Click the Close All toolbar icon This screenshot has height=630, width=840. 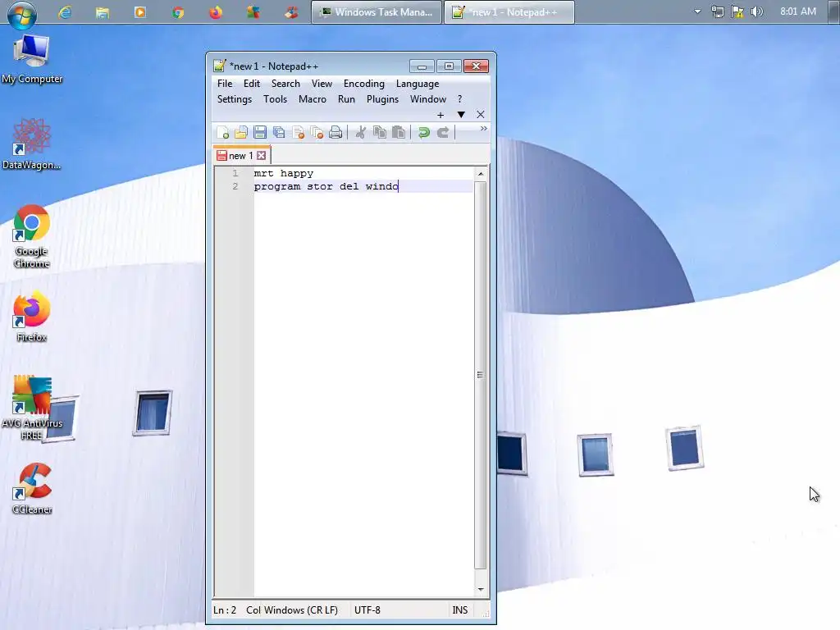tap(317, 132)
